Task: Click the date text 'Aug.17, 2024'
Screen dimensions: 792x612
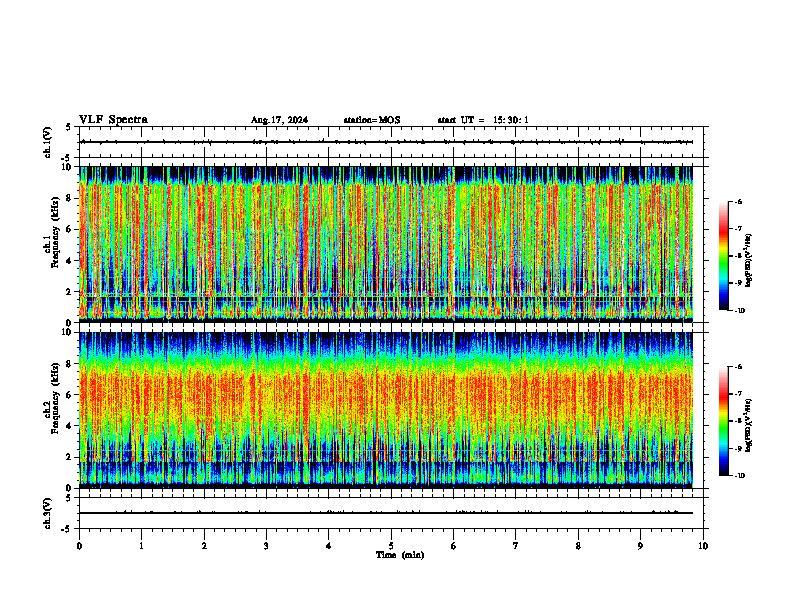Action: coord(279,120)
